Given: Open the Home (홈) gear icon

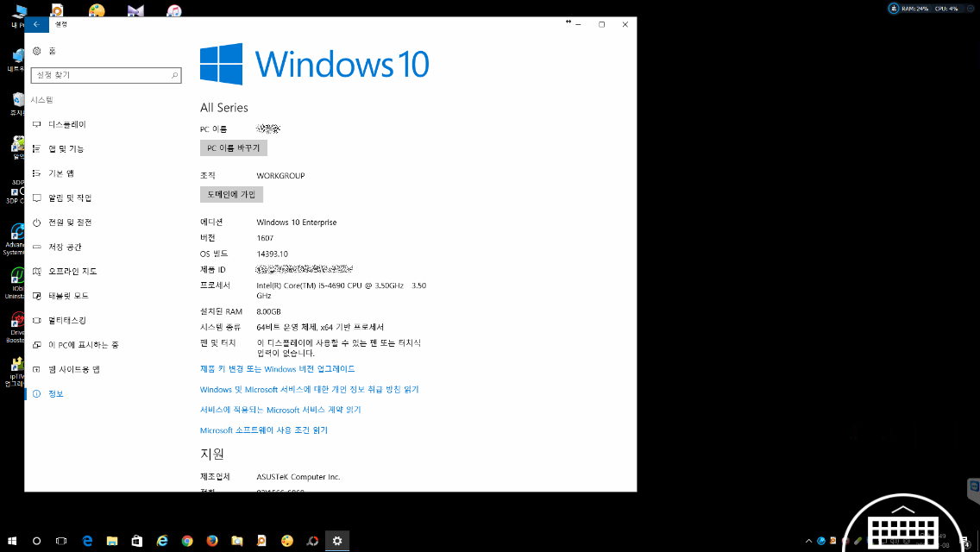Looking at the screenshot, I should pos(36,52).
